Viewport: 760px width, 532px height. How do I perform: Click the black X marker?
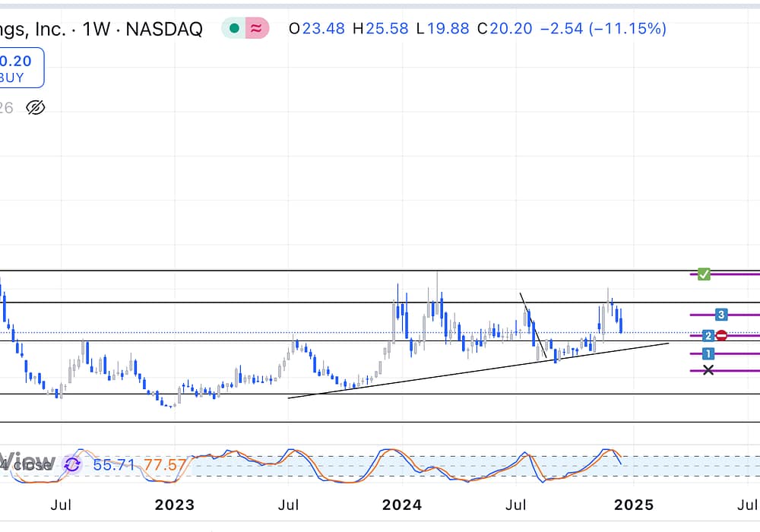[x=708, y=370]
